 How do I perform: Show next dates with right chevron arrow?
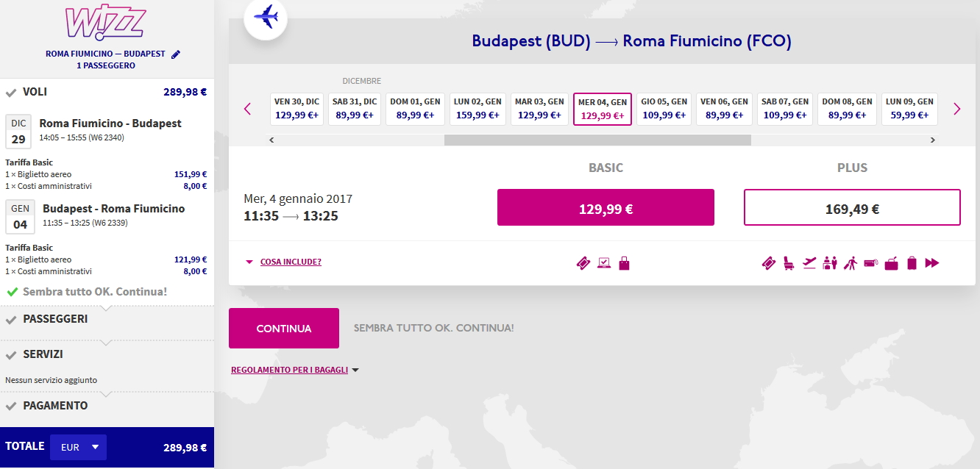pyautogui.click(x=956, y=109)
